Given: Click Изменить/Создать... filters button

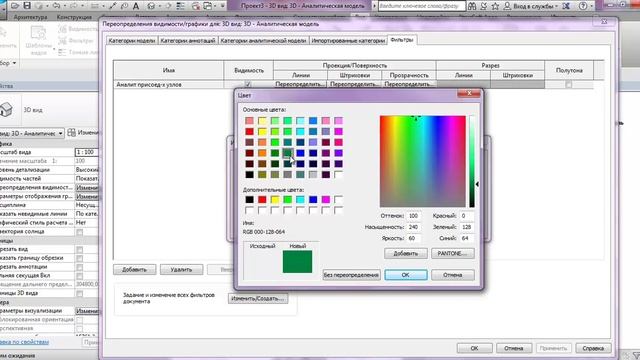Looking at the screenshot, I should pos(258,298).
